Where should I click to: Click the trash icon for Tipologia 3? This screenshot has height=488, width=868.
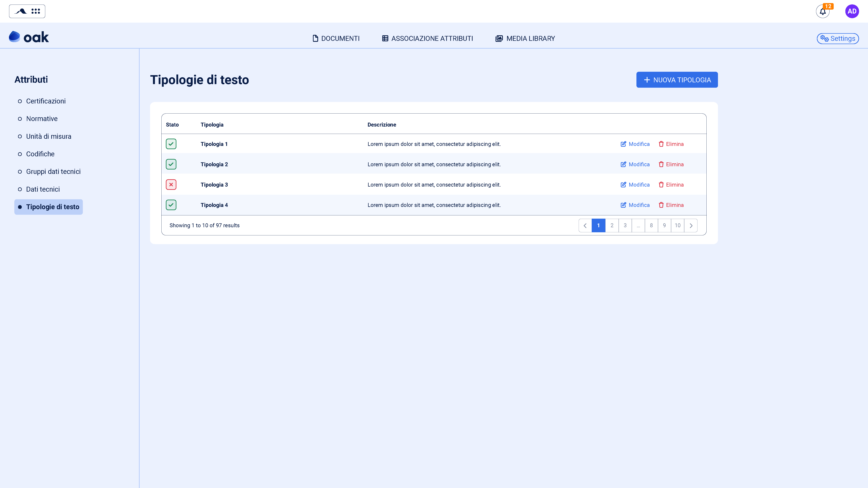(x=661, y=185)
